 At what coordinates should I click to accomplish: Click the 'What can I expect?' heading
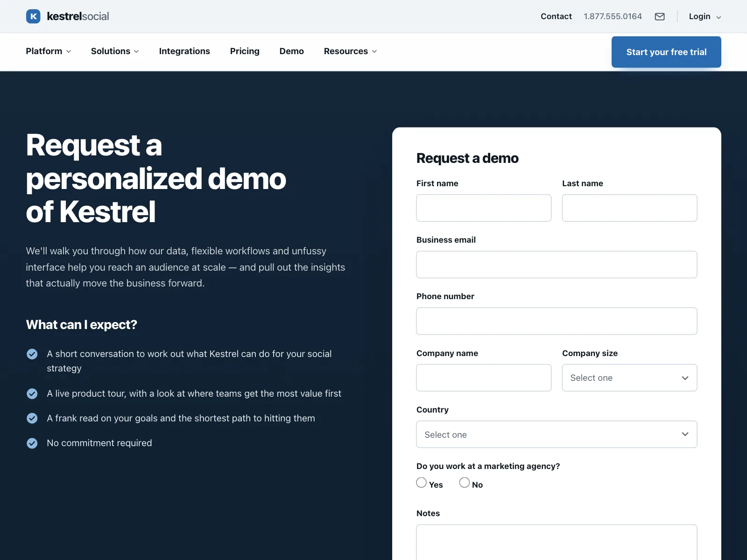point(82,325)
